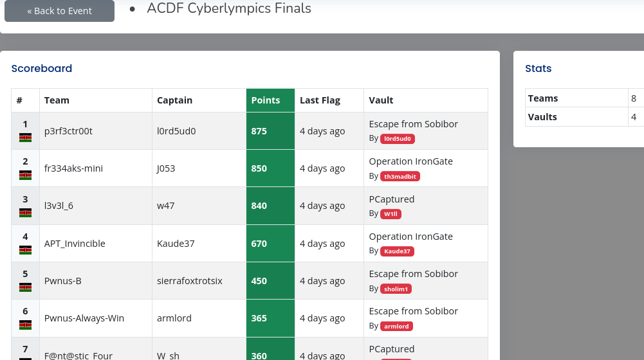Open the th3madbit user badge
The height and width of the screenshot is (360, 644).
coord(400,177)
